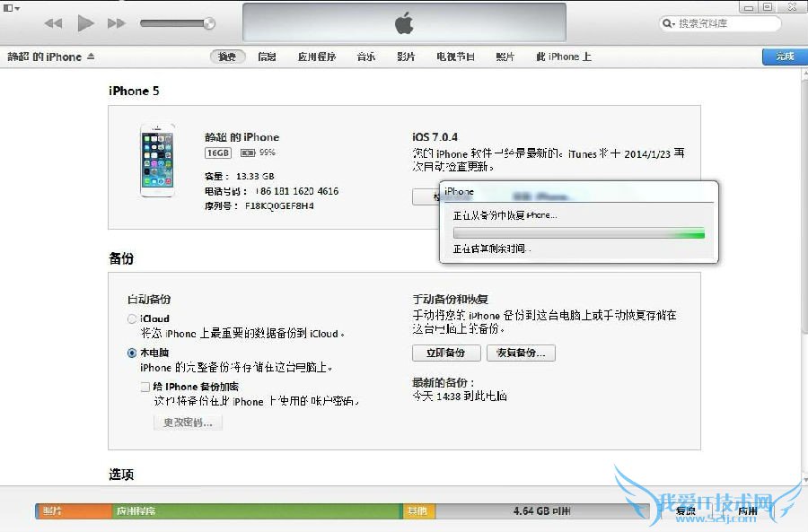The width and height of the screenshot is (808, 532).
Task: Click the 立即备份 button
Action: point(446,353)
